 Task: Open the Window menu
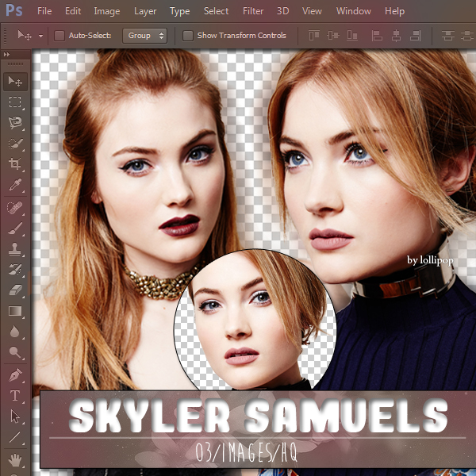click(353, 11)
